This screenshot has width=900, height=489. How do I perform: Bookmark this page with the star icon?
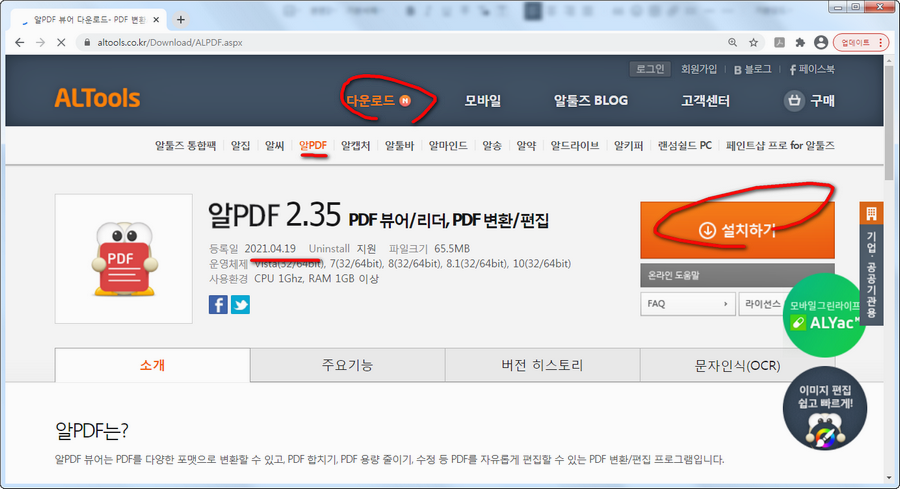(x=753, y=42)
